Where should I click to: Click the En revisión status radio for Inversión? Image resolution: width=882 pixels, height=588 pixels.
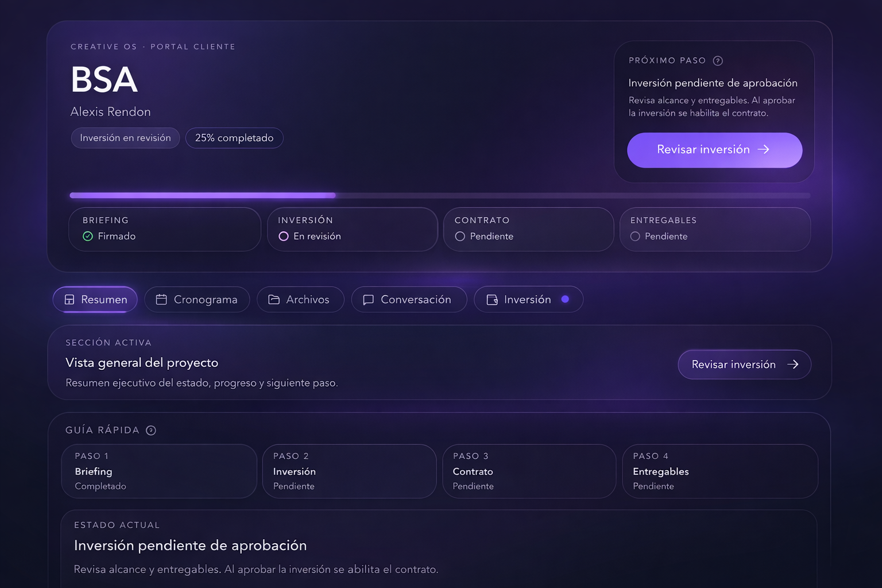point(284,236)
